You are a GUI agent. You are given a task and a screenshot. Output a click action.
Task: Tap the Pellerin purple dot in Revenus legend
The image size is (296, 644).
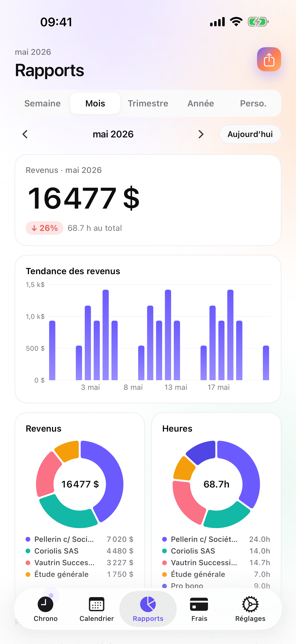point(28,539)
